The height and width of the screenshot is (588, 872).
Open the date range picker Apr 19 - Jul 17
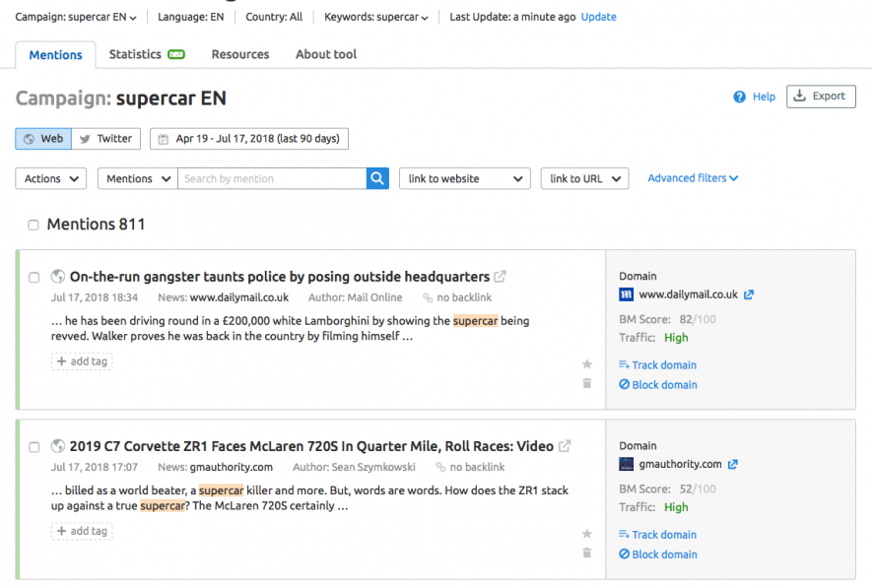[249, 139]
